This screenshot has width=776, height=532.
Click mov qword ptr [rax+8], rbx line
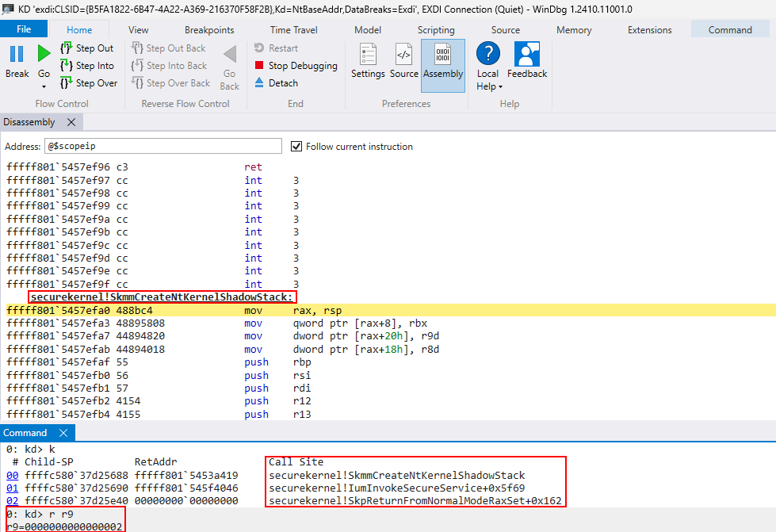coord(216,323)
